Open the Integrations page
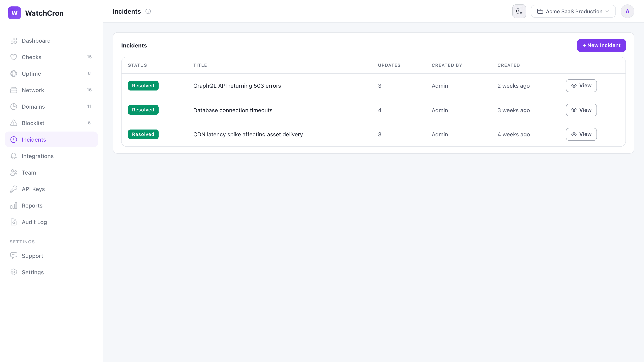 [x=51, y=156]
